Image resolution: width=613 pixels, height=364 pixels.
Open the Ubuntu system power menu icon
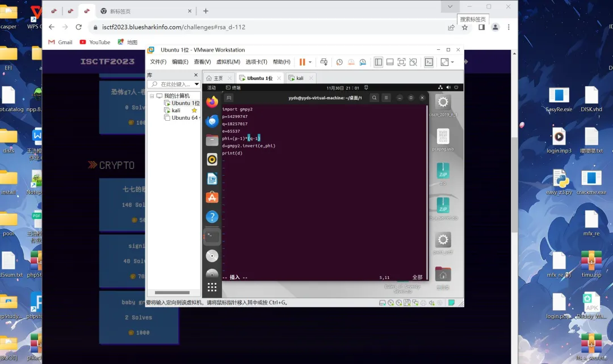pyautogui.click(x=456, y=87)
